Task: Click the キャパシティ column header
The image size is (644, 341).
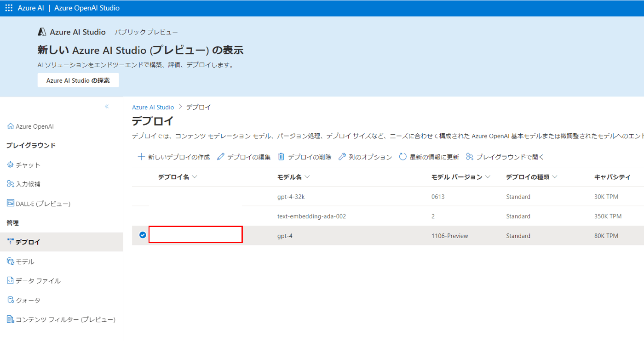Action: pos(612,177)
